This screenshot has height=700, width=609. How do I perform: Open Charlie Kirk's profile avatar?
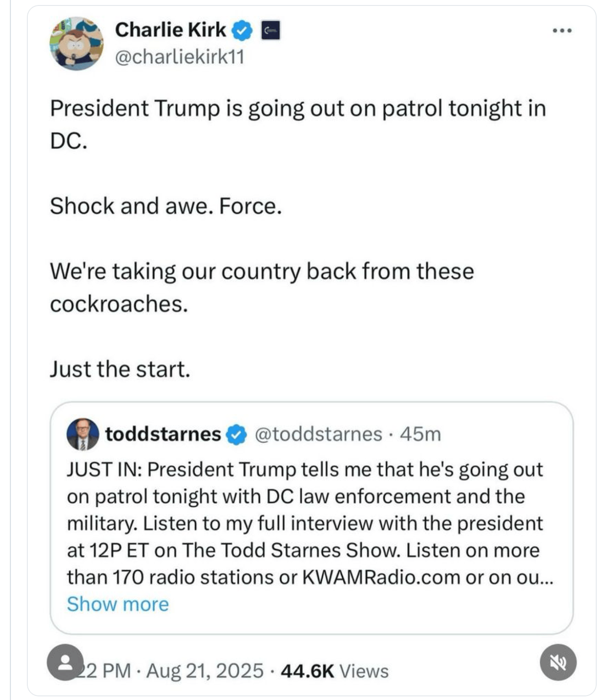click(76, 44)
